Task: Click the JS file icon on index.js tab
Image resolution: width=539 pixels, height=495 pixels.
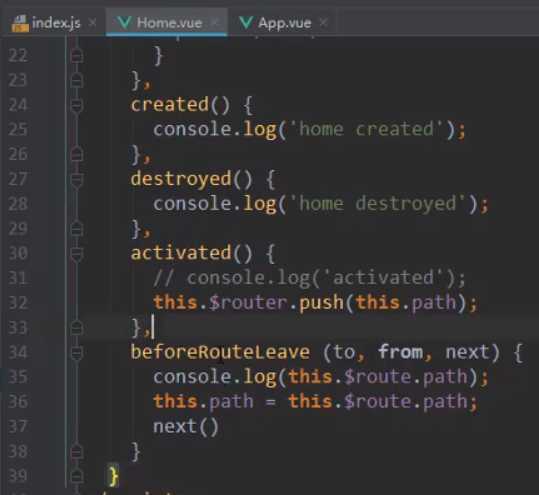Action: (20, 23)
